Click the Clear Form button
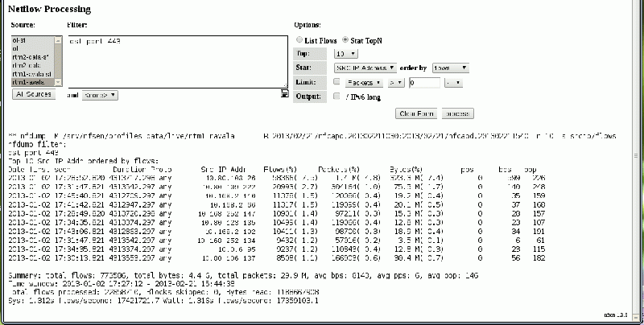 [x=416, y=113]
